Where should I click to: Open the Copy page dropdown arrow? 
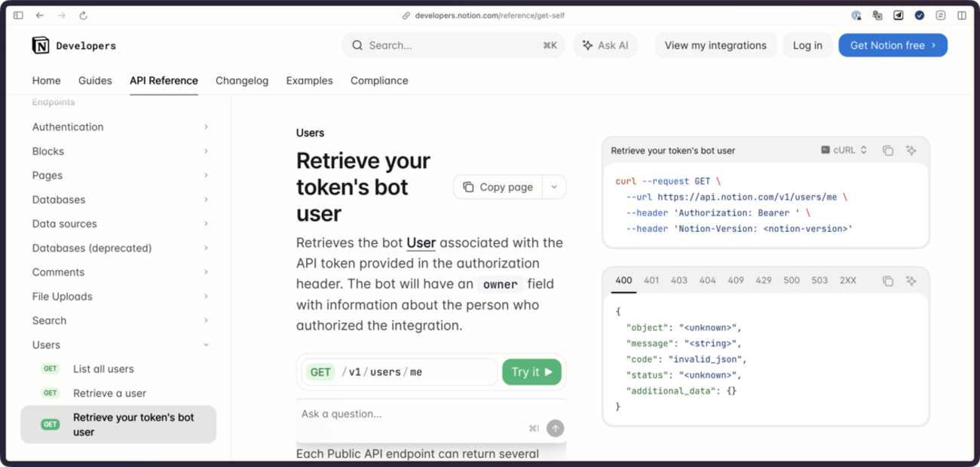(553, 186)
